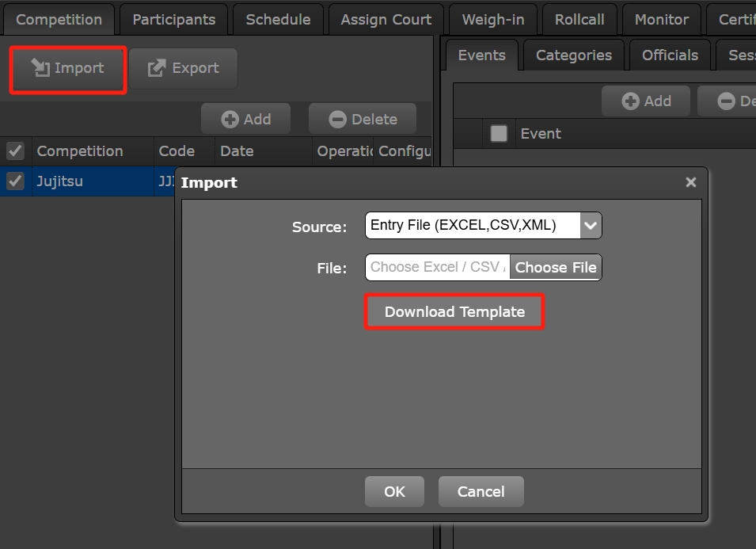Add a new event using the plus icon
This screenshot has height=549, width=756.
click(632, 101)
